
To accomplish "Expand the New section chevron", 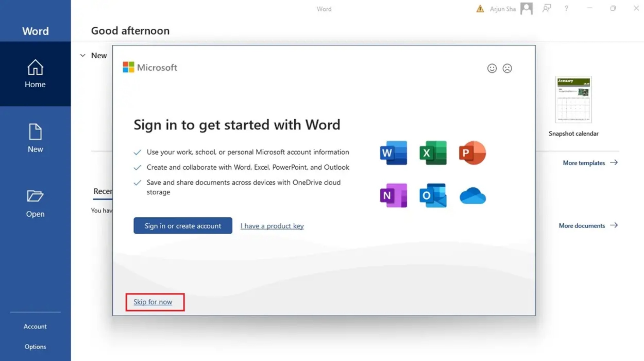I will 82,55.
